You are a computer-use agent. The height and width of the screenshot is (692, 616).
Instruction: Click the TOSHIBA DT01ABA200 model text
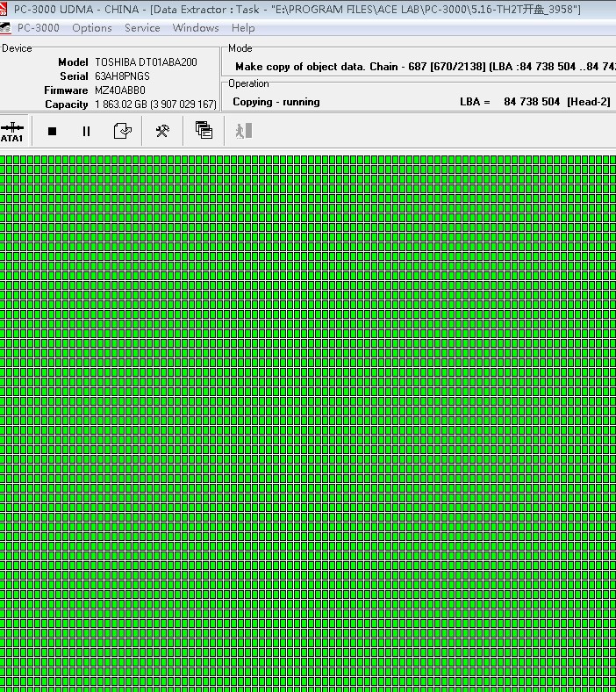[146, 62]
